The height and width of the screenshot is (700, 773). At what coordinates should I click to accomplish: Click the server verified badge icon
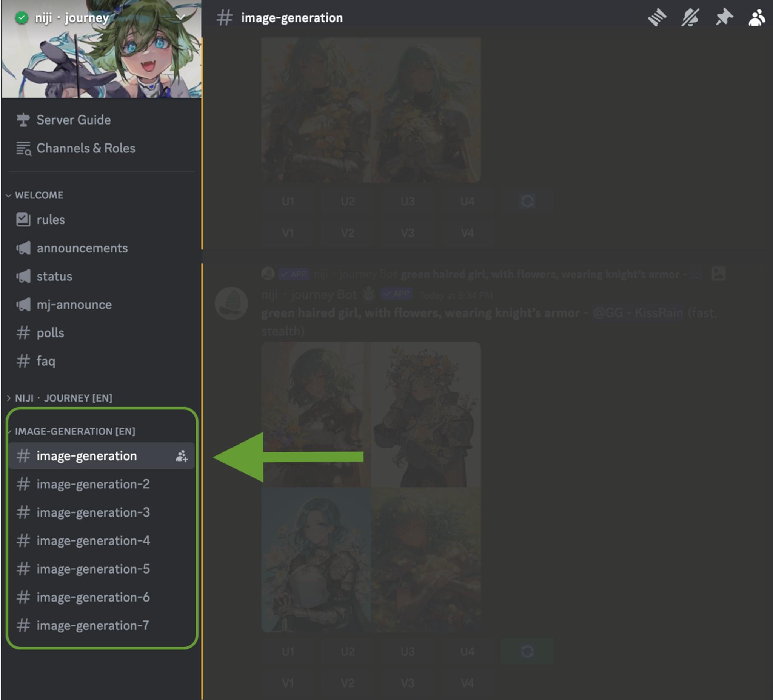coord(22,18)
